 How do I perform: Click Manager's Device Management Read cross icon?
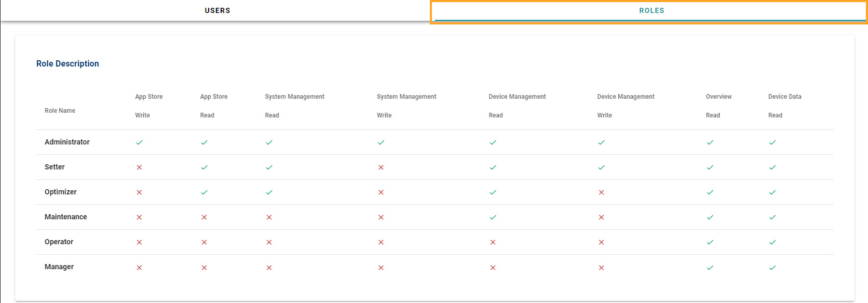point(493,268)
